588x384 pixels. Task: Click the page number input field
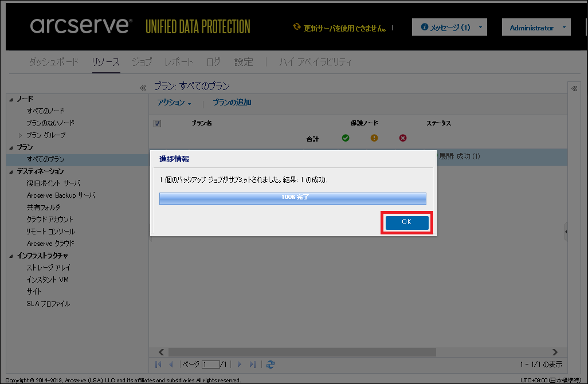(211, 365)
